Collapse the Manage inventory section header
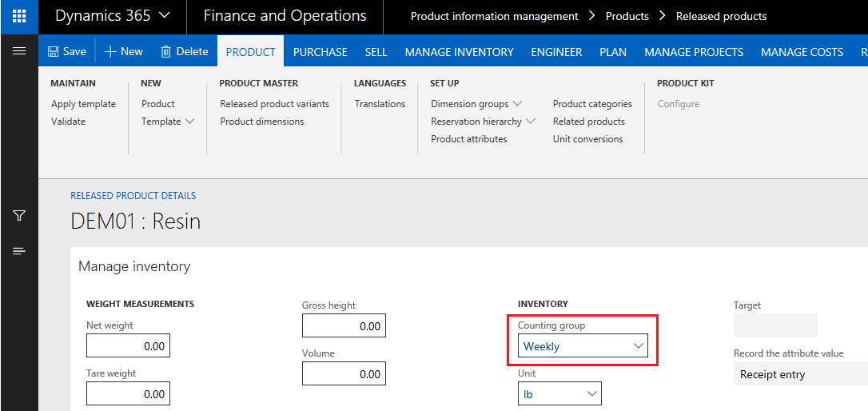The width and height of the screenshot is (868, 411). [134, 266]
